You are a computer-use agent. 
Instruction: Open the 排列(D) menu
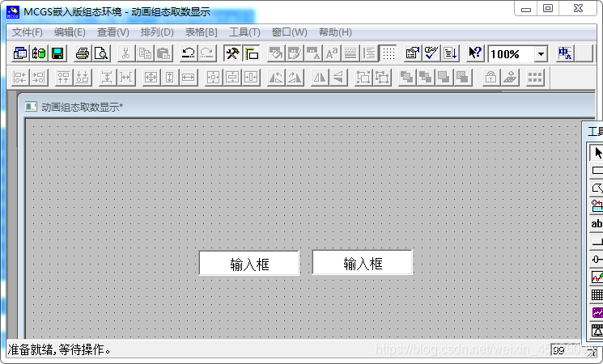click(x=157, y=32)
